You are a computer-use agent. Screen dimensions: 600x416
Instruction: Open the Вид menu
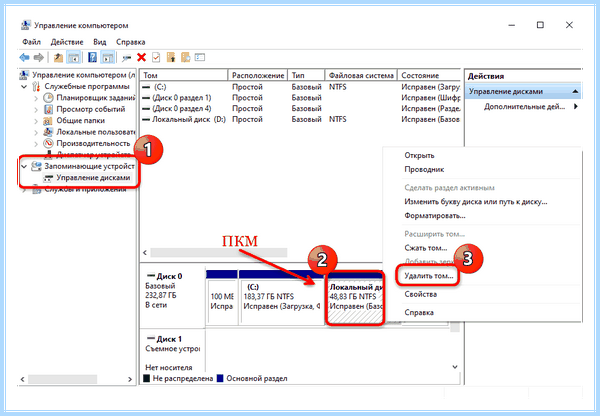(x=99, y=42)
